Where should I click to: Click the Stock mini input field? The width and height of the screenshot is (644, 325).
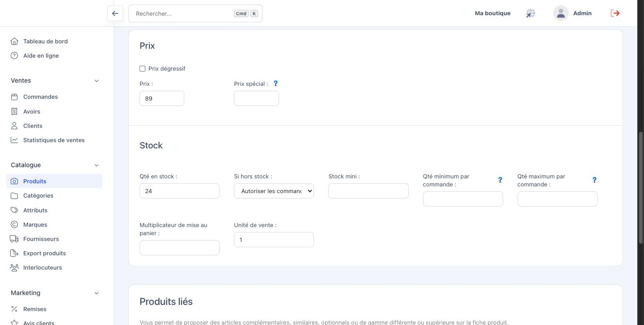point(369,191)
